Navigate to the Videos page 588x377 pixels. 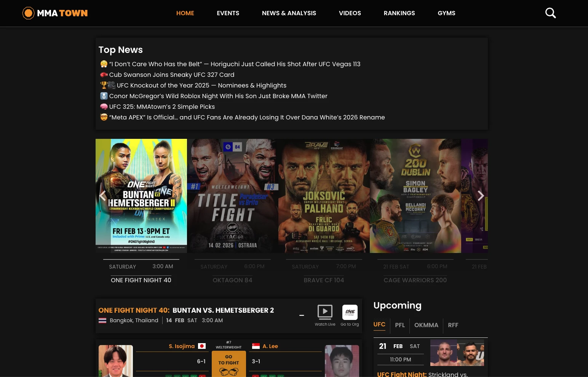350,13
